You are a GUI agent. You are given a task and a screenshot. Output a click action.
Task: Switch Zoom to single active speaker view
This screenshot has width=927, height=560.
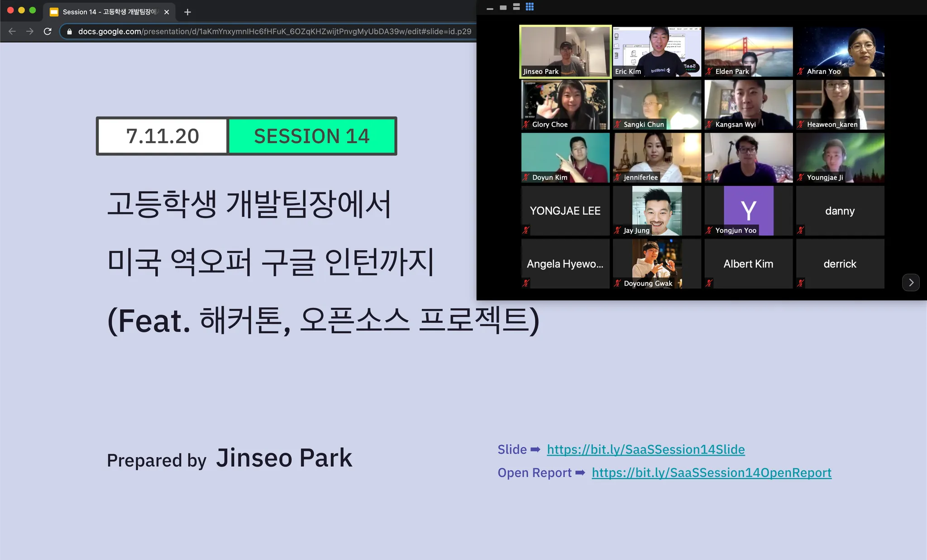503,8
